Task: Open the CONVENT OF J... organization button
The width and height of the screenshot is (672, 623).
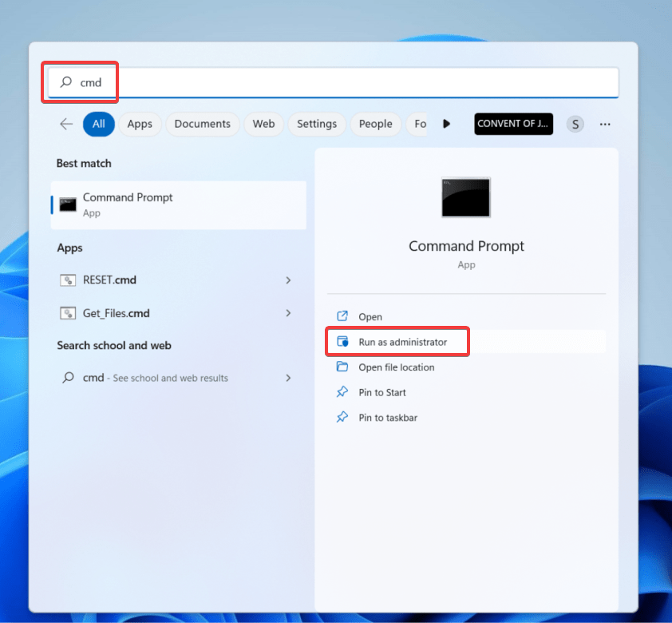Action: point(513,124)
